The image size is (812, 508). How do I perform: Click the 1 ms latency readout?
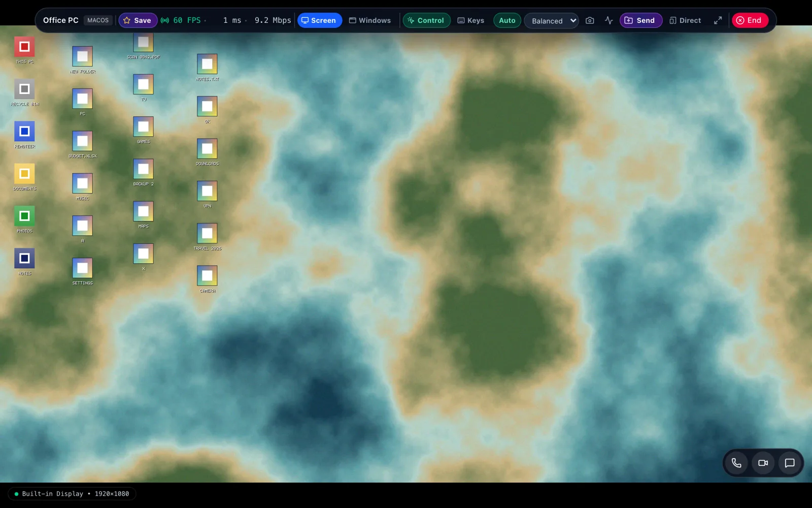coord(232,20)
